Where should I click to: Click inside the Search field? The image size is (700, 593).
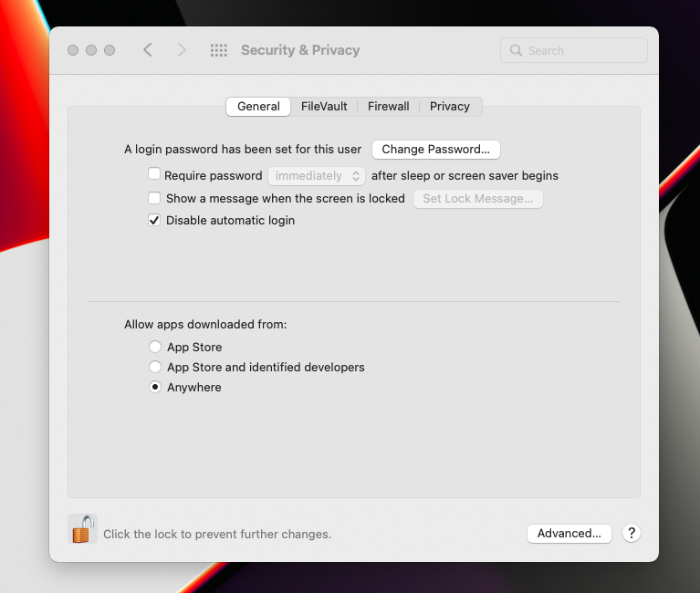[x=584, y=51]
